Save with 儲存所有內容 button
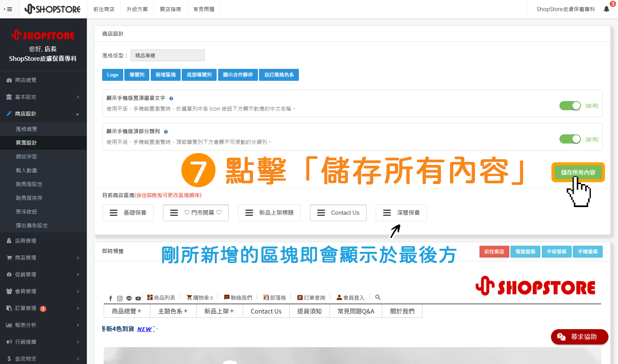Screen dimensions: 618x364 pos(578,173)
